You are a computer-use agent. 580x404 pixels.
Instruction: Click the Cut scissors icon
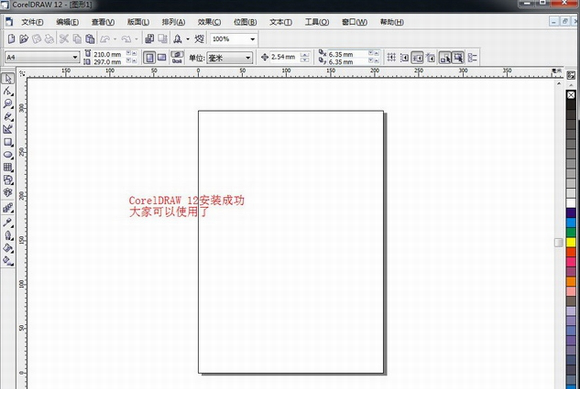click(x=64, y=38)
